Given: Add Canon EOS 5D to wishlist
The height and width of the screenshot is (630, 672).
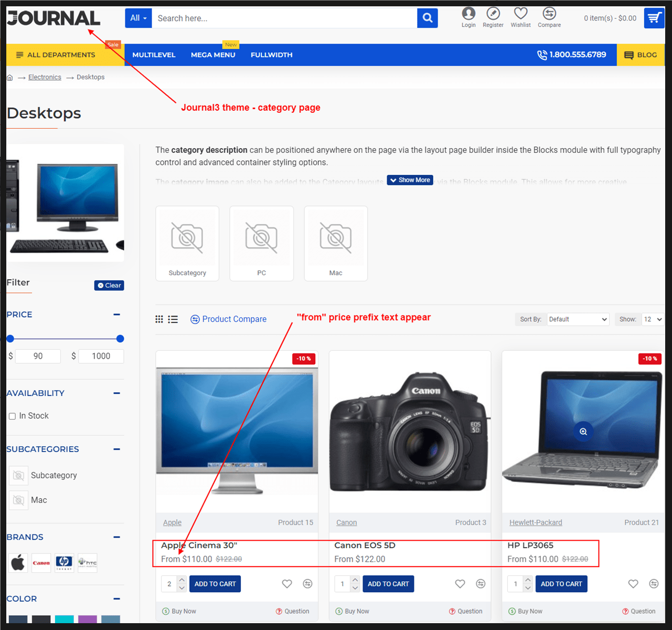Looking at the screenshot, I should pyautogui.click(x=460, y=584).
